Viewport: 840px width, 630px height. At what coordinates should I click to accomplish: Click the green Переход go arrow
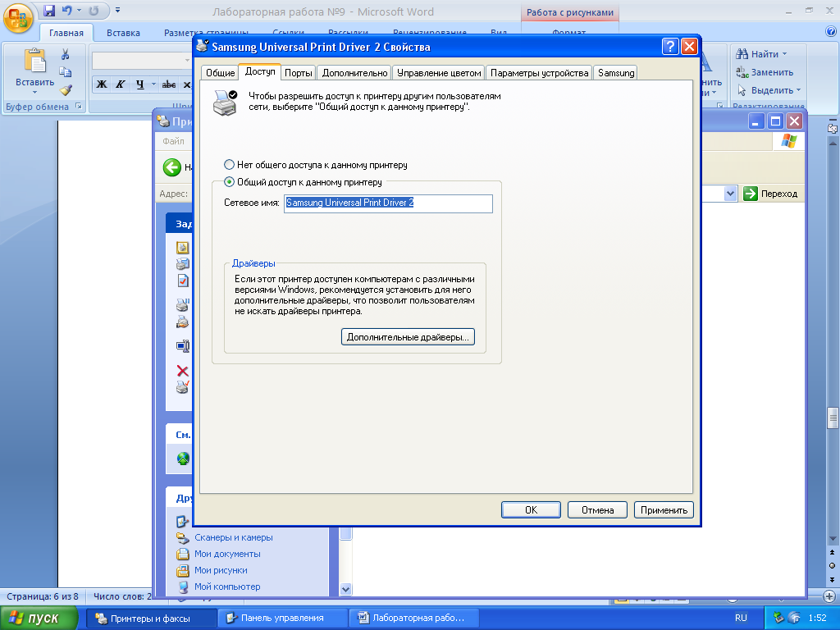click(x=750, y=194)
